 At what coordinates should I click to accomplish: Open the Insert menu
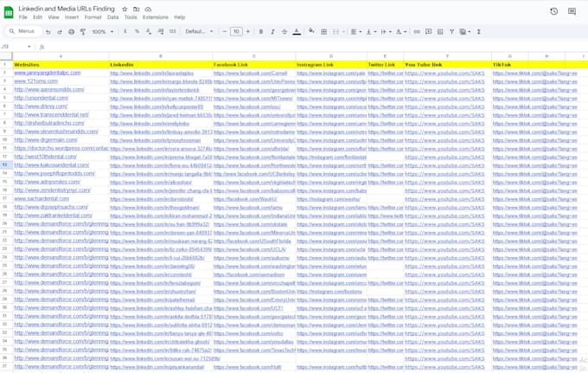72,17
